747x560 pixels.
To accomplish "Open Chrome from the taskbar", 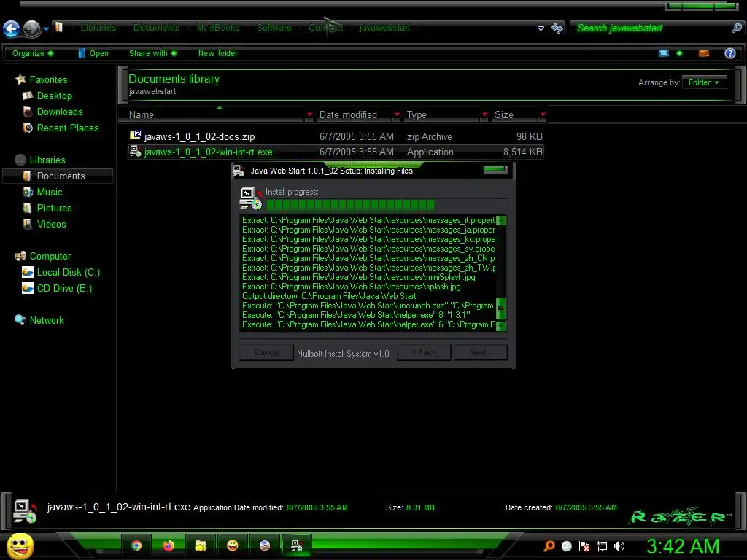I will point(136,545).
